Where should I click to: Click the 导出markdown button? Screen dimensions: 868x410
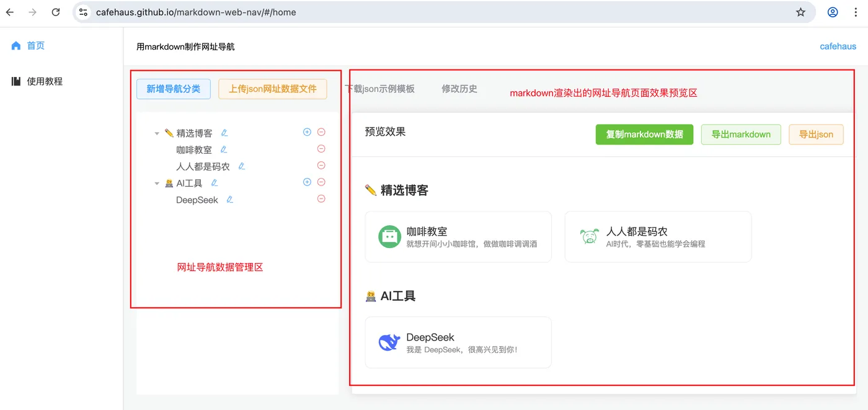[741, 135]
